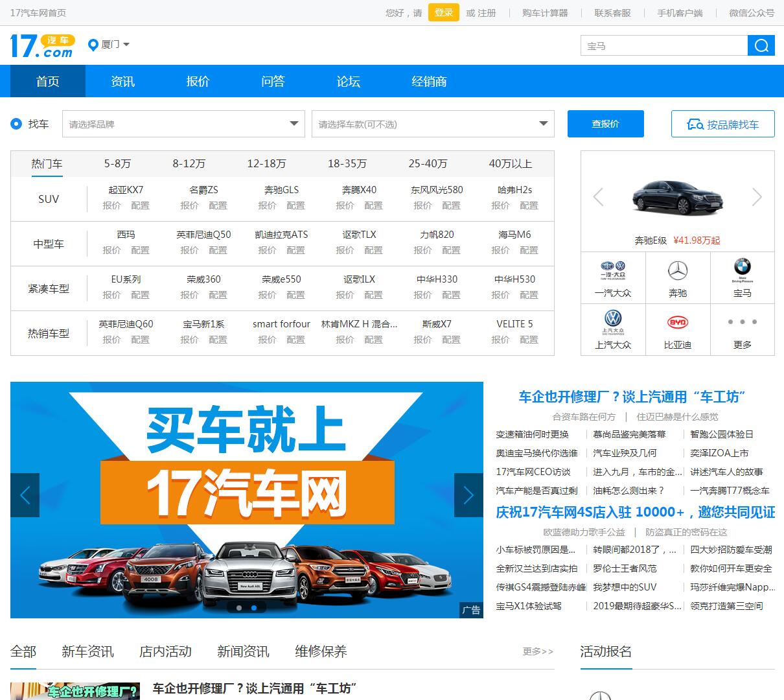
Task: Switch to the 店内活动 news tab
Action: pyautogui.click(x=165, y=651)
